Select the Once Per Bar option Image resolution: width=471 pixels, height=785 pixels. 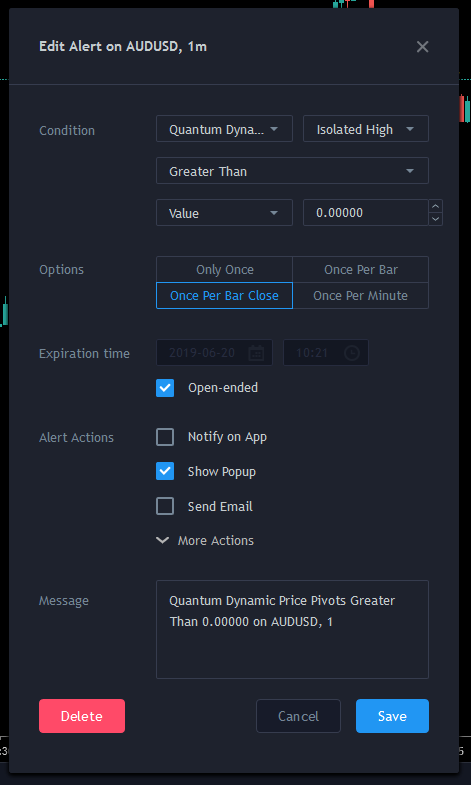tap(361, 270)
